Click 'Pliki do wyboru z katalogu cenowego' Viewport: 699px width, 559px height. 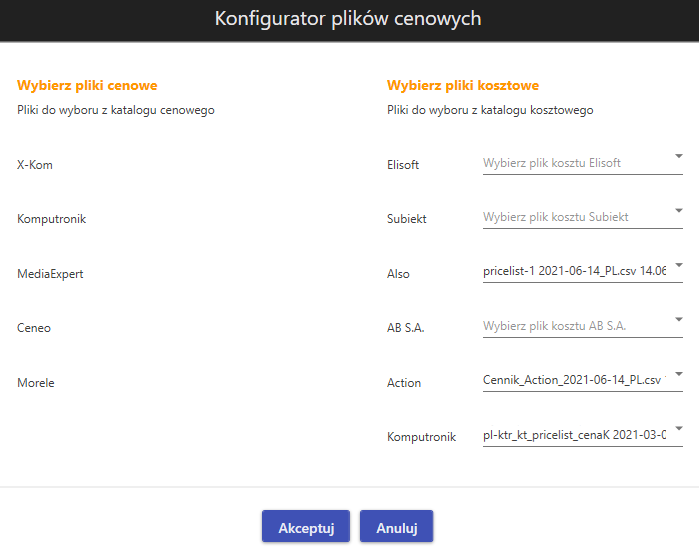(116, 110)
